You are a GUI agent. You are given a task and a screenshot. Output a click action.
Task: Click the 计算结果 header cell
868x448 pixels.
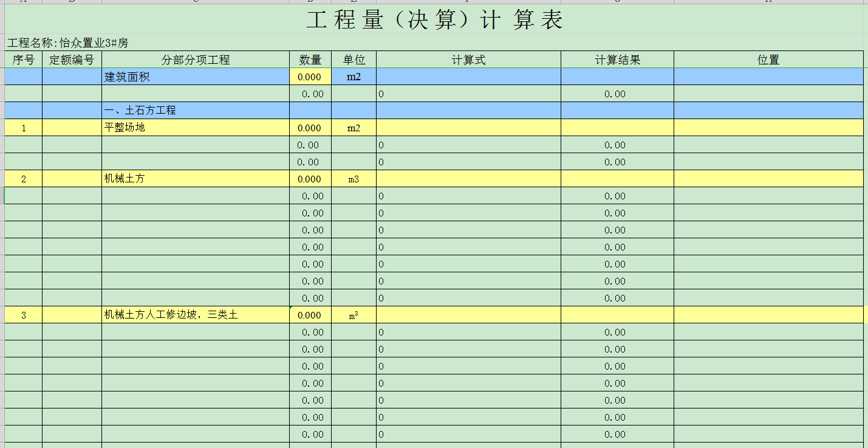coord(617,60)
